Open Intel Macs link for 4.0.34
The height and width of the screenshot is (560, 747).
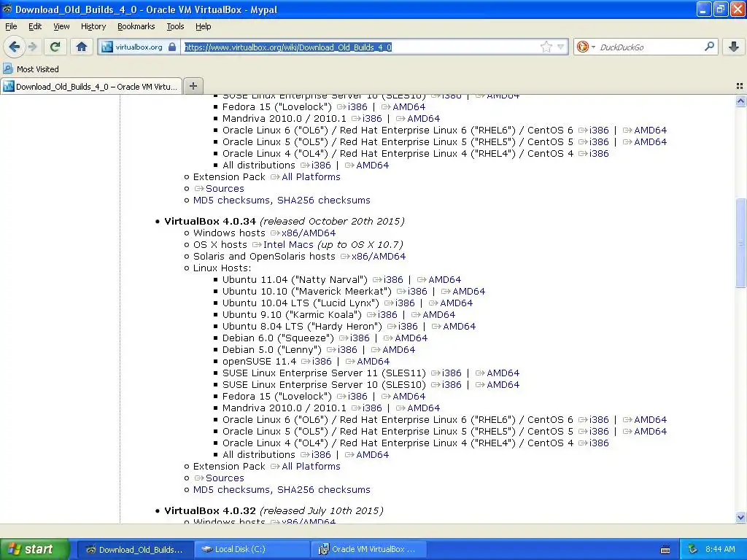tap(287, 245)
